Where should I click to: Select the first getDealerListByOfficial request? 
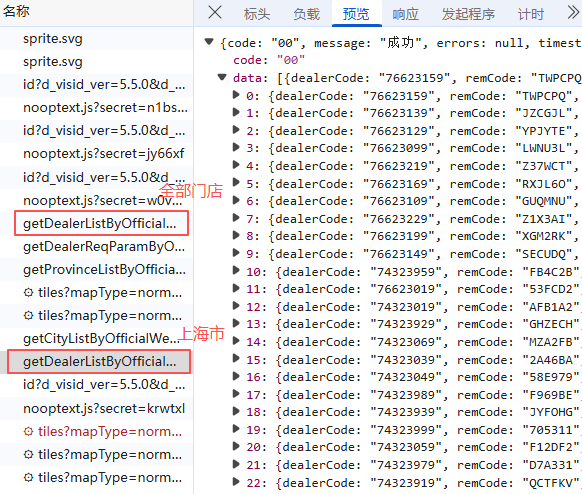click(x=96, y=223)
